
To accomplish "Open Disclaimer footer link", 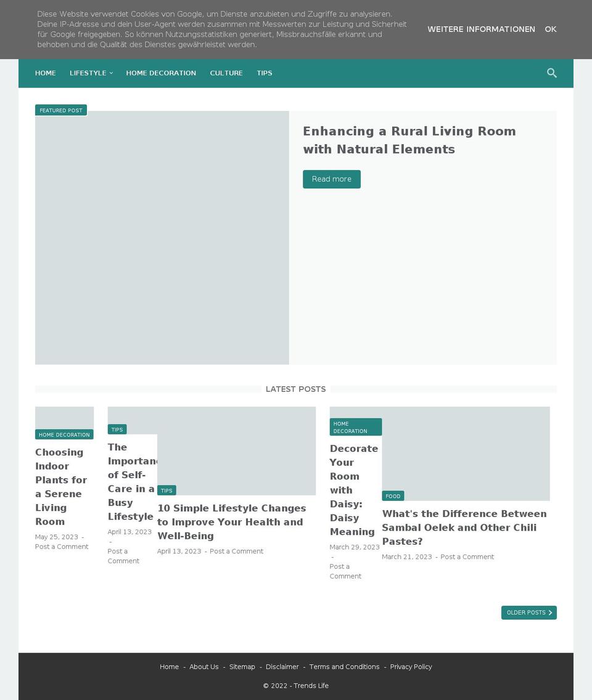I will [x=282, y=667].
